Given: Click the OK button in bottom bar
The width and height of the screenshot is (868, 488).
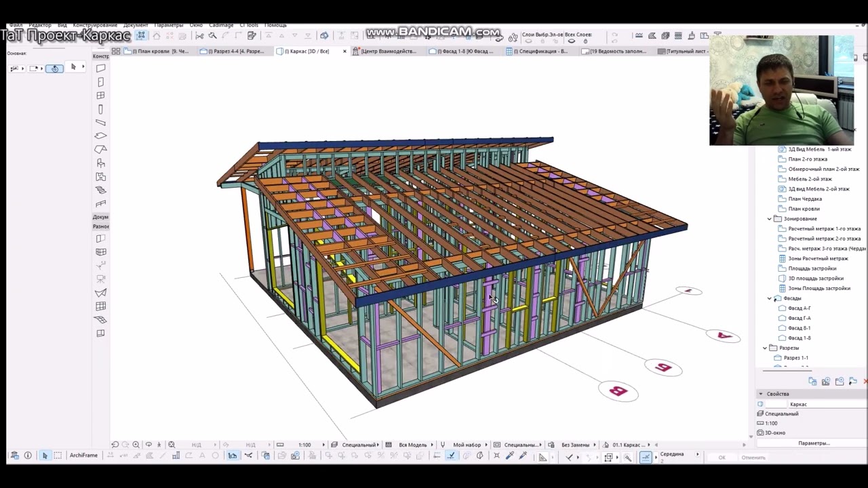Looking at the screenshot, I should pos(722,457).
